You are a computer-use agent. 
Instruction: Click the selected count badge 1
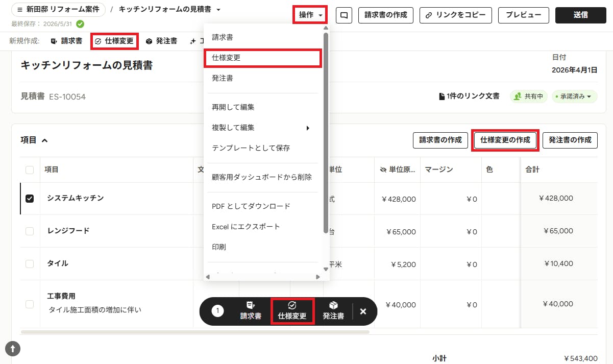pos(217,311)
